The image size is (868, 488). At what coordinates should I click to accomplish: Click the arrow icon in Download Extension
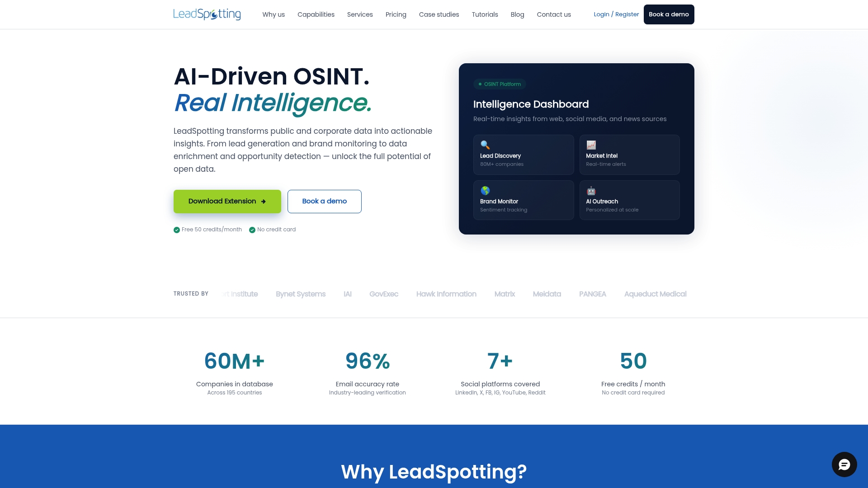(x=264, y=202)
